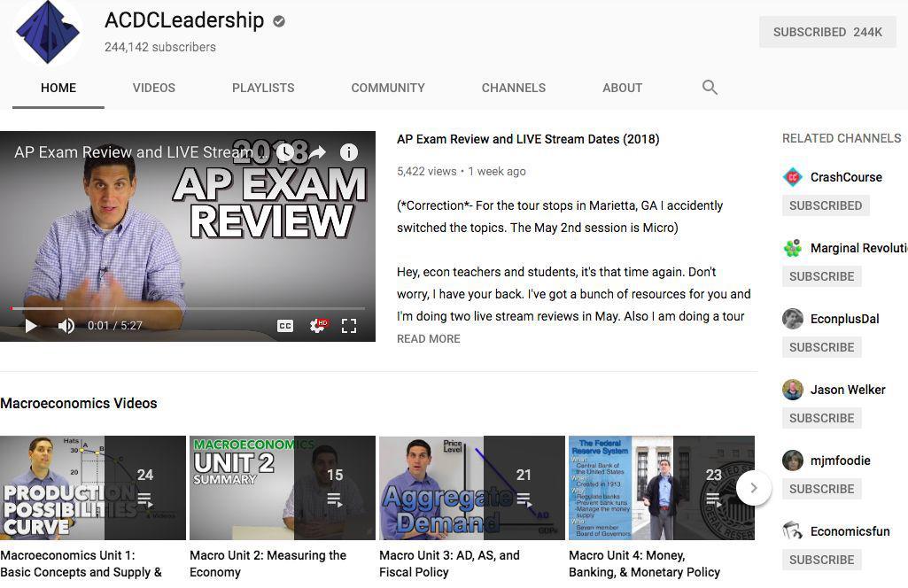The image size is (908, 588).
Task: Open mjmfoodie channel name link
Action: pos(841,460)
